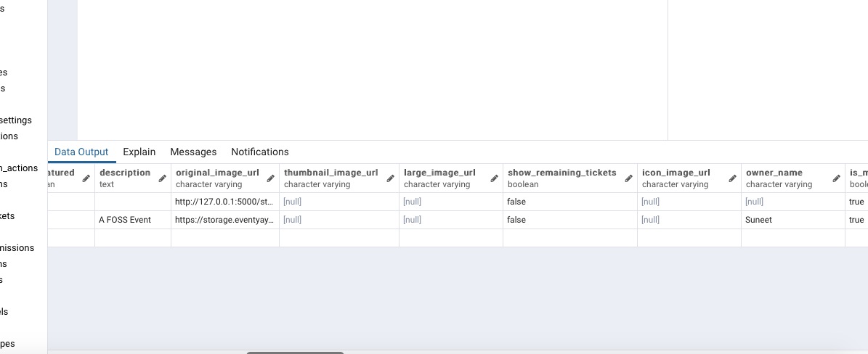
Task: Click the show_remaining_tickets false cell in Suneet row
Action: click(570, 220)
